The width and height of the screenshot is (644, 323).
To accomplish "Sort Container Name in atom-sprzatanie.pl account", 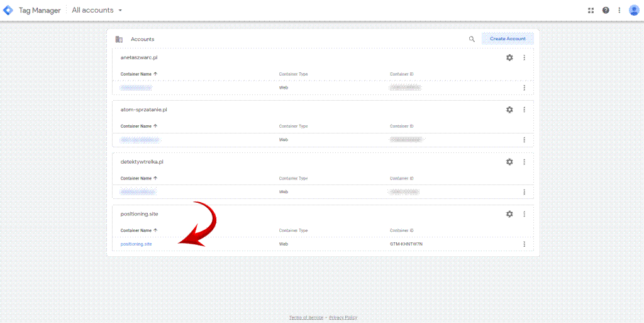I will (139, 126).
